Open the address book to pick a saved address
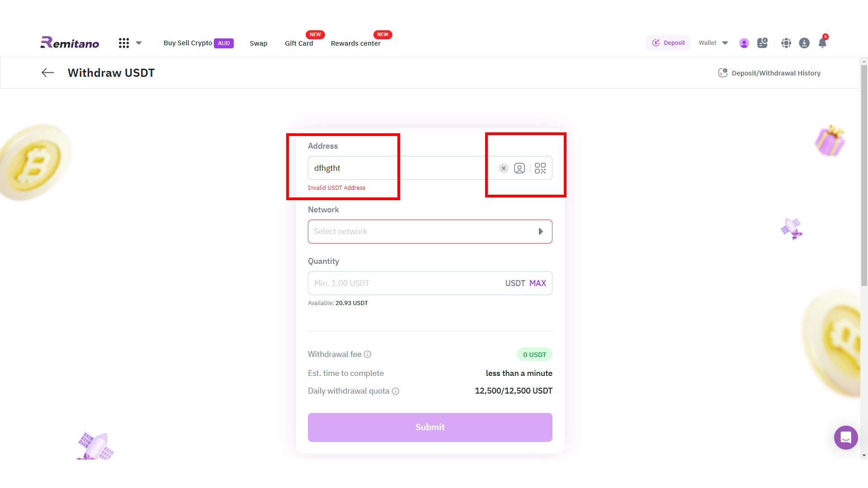868x488 pixels. coord(519,168)
